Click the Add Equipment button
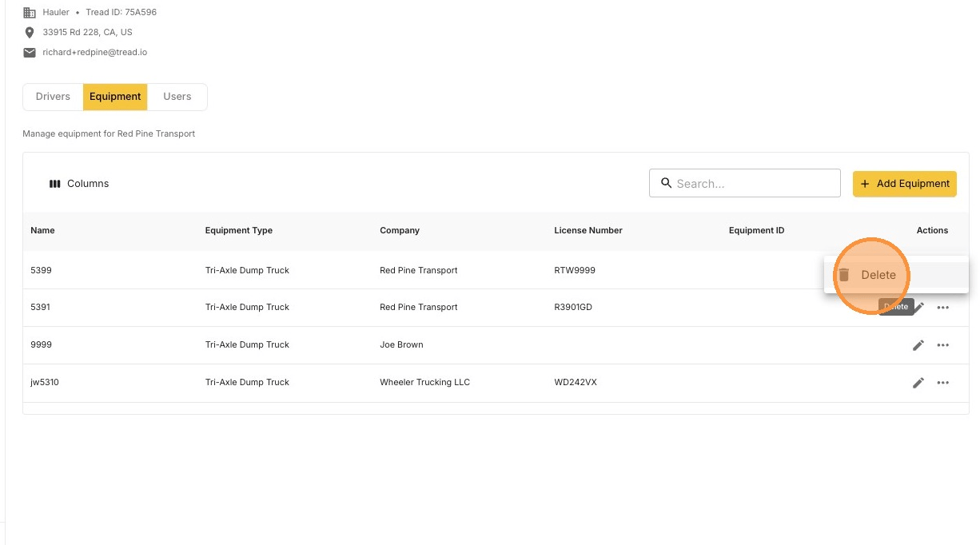980x545 pixels. (905, 184)
